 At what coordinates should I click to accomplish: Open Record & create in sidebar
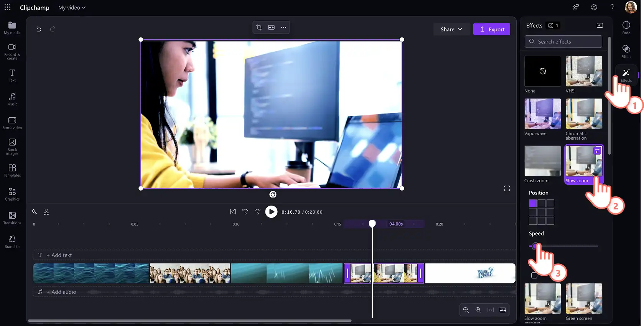tap(12, 52)
